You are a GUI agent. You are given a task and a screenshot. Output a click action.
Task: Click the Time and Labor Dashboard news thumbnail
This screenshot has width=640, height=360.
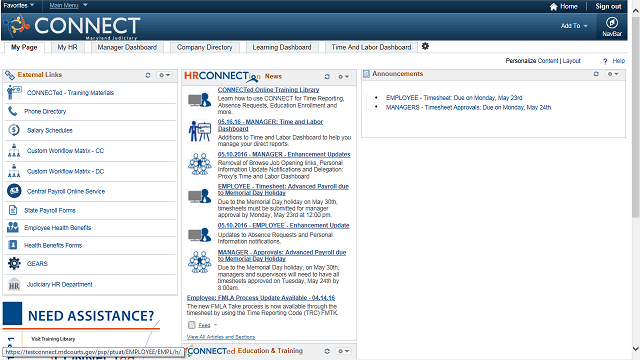coord(200,131)
